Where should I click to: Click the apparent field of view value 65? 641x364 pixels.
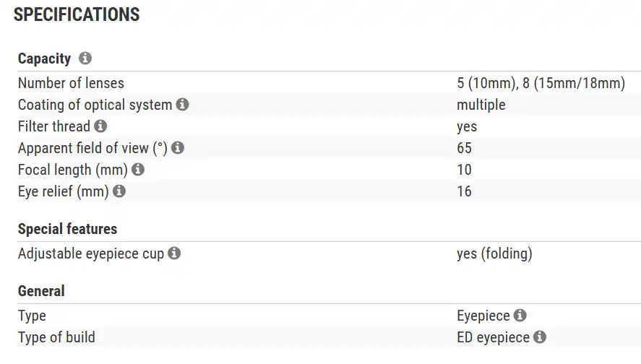464,148
